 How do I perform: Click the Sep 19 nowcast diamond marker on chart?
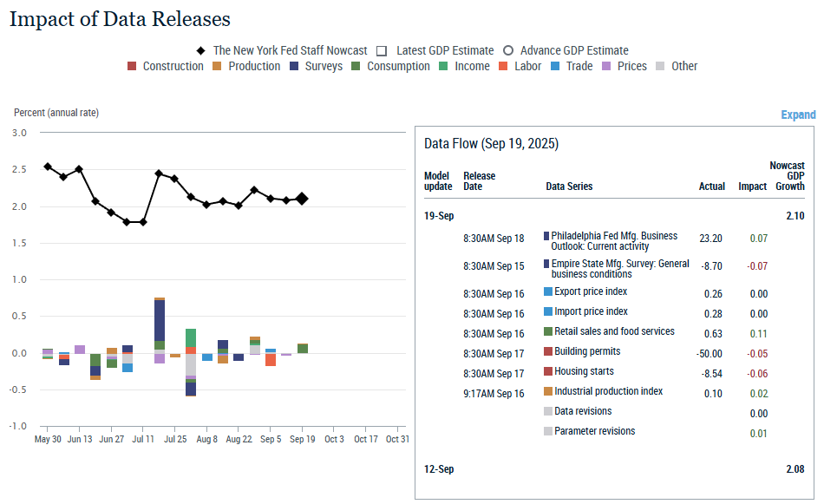302,199
